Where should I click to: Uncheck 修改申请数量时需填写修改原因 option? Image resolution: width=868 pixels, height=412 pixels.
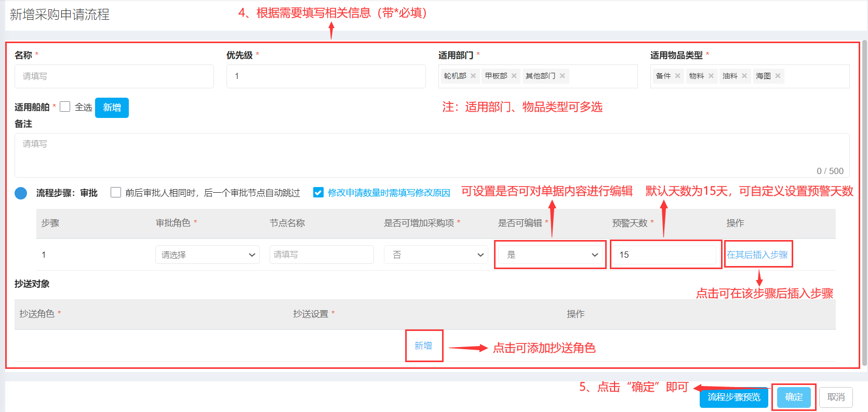point(318,192)
